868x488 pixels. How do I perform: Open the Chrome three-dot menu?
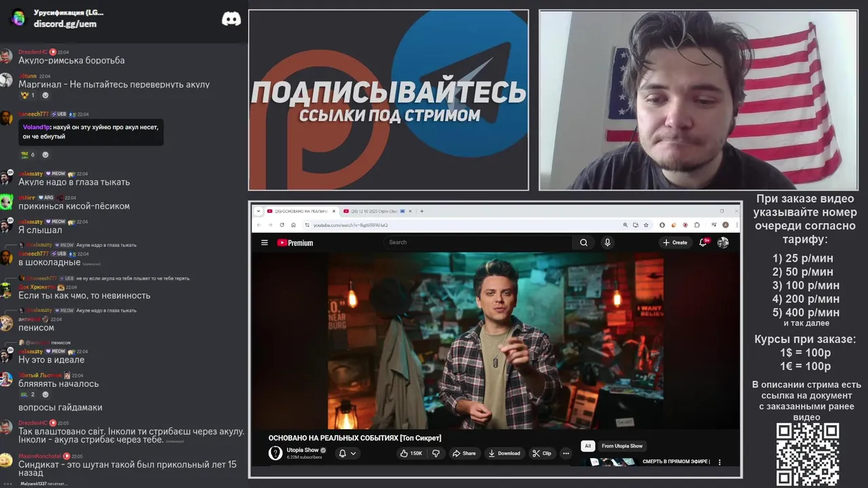click(736, 225)
